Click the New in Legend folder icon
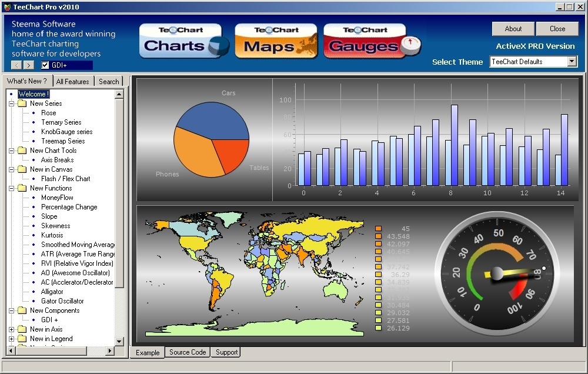The height and width of the screenshot is (374, 588). coord(22,338)
